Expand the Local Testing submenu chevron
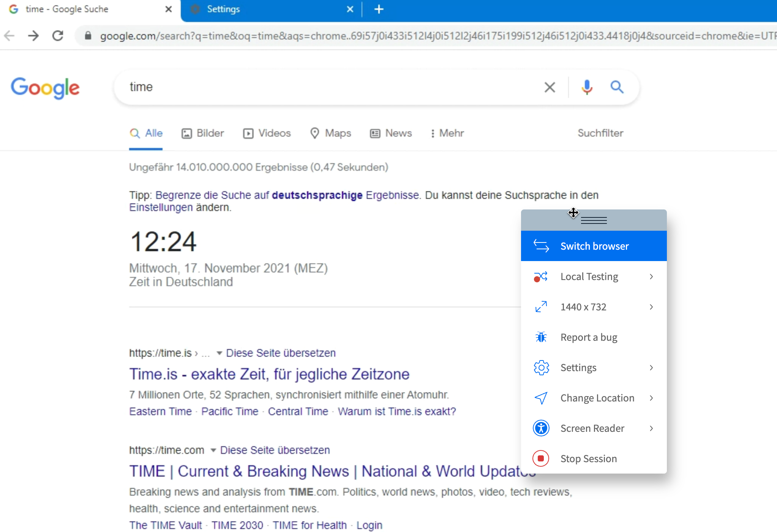Viewport: 777px width, 532px height. coord(652,277)
